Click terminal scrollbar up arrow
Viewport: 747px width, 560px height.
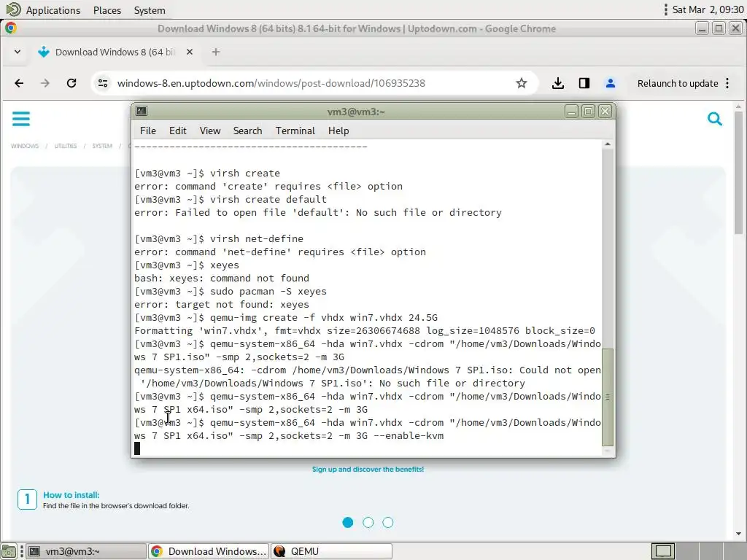coord(608,144)
